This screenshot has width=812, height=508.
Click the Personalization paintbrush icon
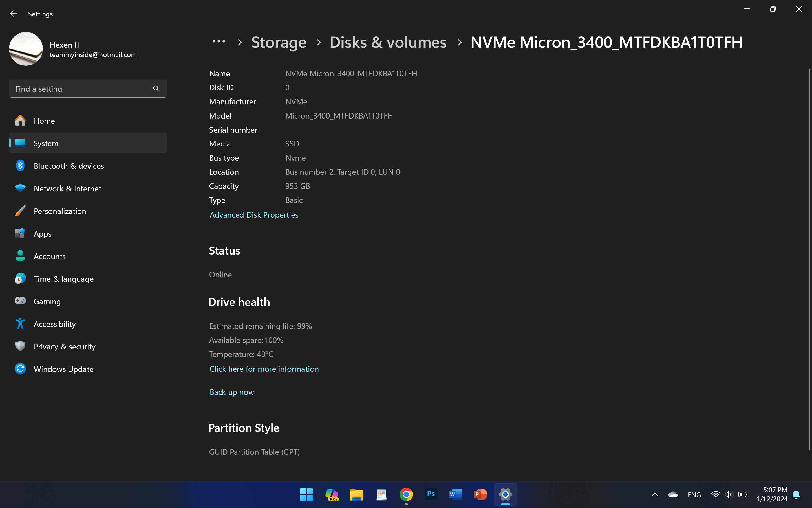(x=20, y=211)
